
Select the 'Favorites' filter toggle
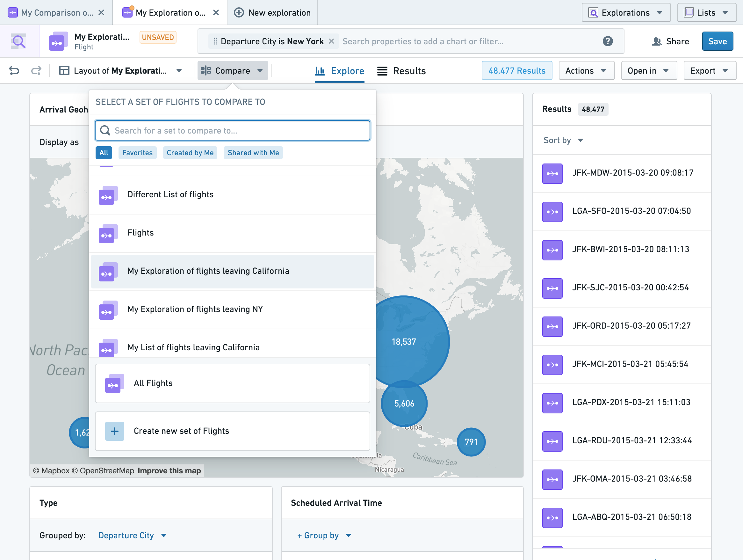pyautogui.click(x=136, y=153)
